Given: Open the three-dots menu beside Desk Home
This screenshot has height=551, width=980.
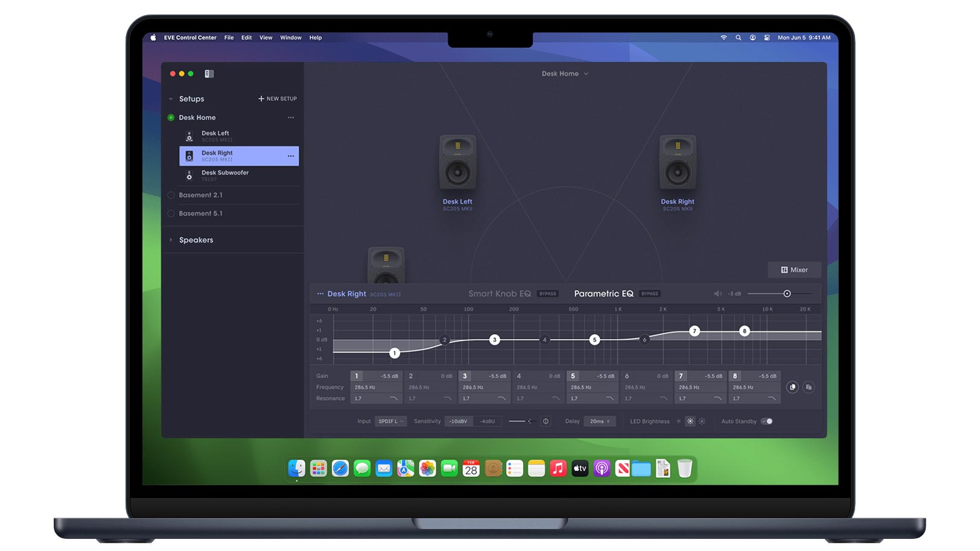Looking at the screenshot, I should coord(291,118).
